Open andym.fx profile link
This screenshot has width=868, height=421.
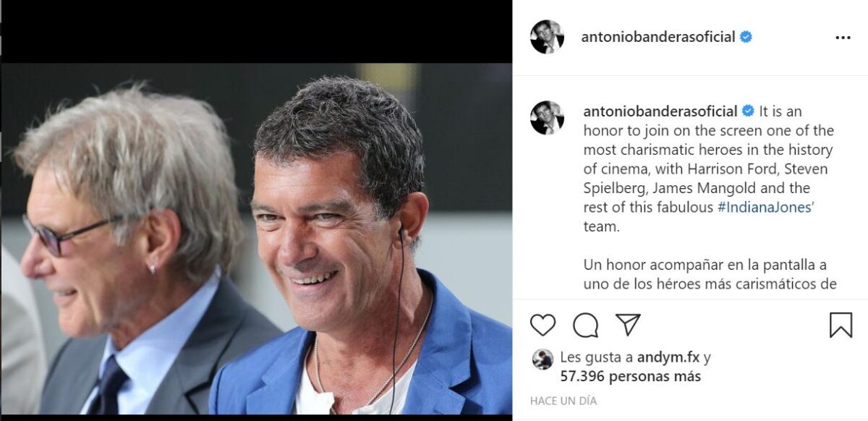tap(668, 357)
